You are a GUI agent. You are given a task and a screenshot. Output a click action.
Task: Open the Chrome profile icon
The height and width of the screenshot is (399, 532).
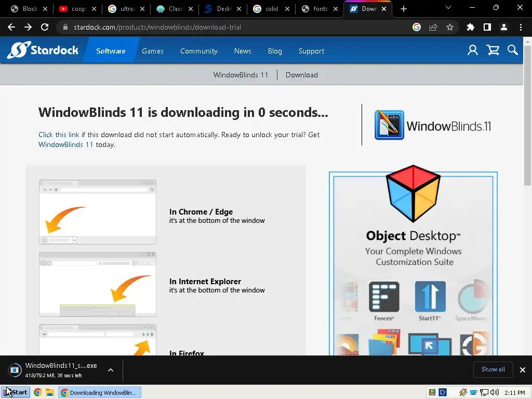click(x=504, y=27)
